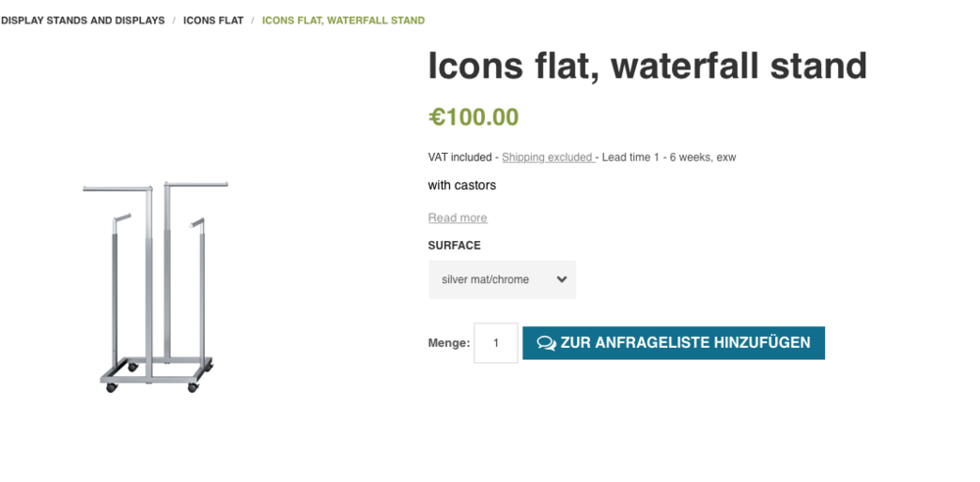
Task: Open the 'Icons Flat' breadcrumb category
Action: 213,21
